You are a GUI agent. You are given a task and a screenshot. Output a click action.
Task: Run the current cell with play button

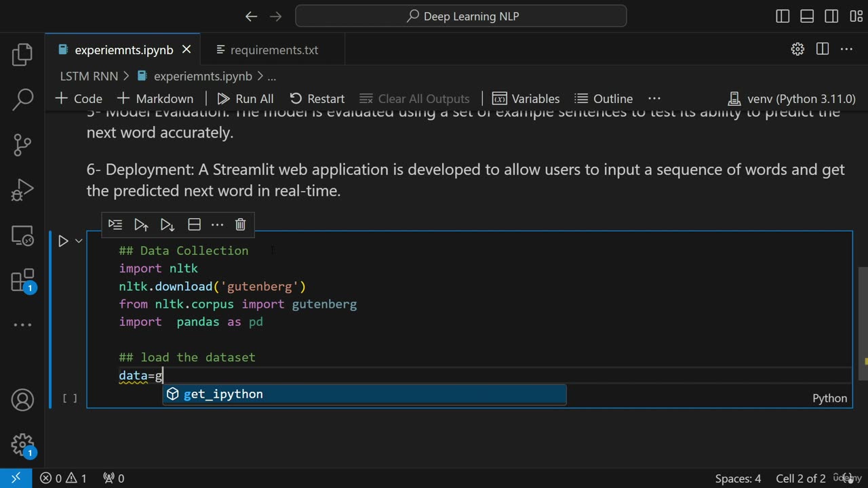(63, 241)
